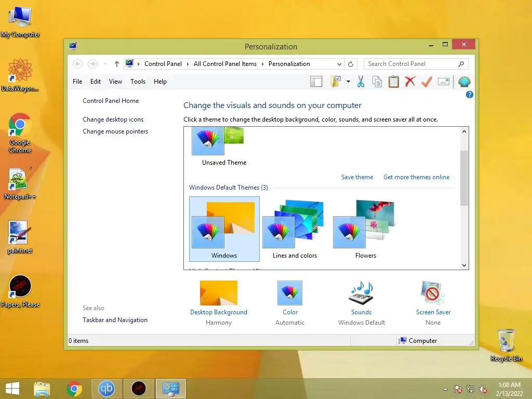Click the Paste clipboard toolbar icon
Screen dimensions: 532x399
tap(394, 82)
